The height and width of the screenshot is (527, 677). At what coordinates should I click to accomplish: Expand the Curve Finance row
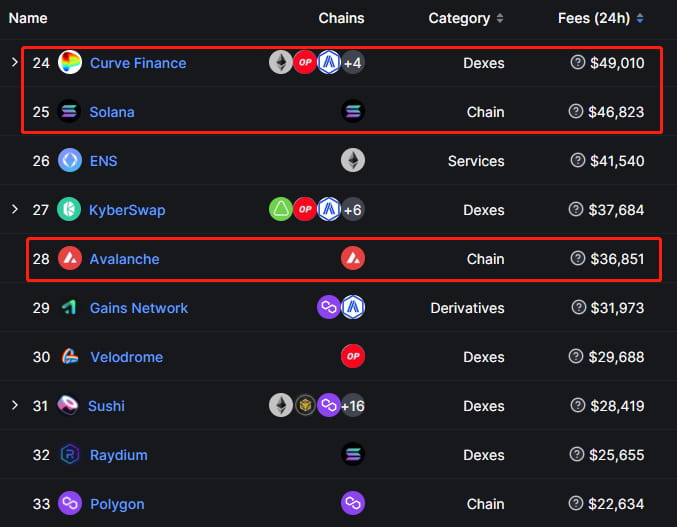point(14,63)
